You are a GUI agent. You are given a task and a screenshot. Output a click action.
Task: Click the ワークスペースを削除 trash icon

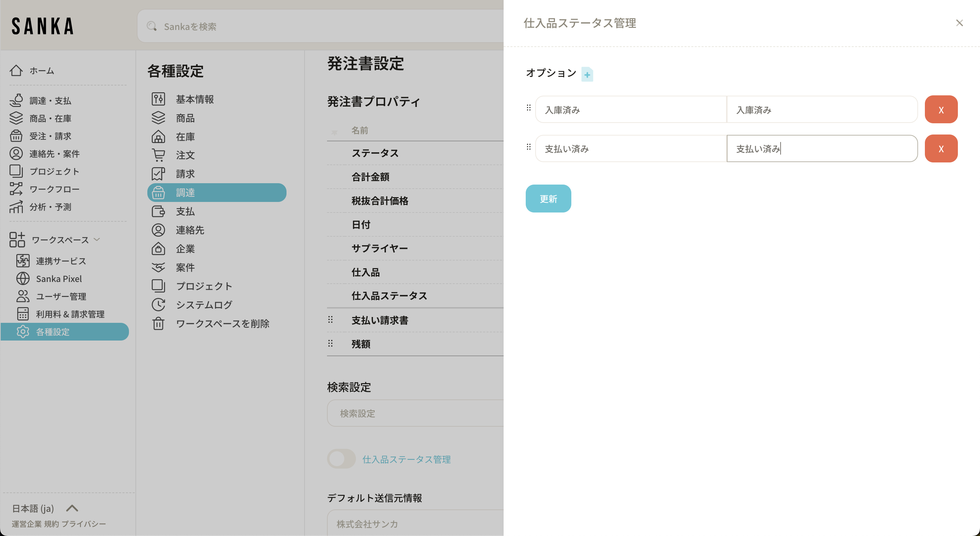pos(158,323)
